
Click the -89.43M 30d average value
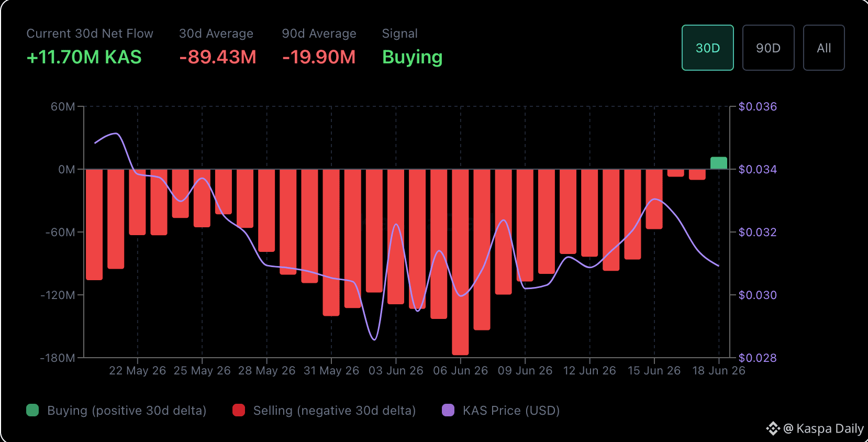coord(218,57)
